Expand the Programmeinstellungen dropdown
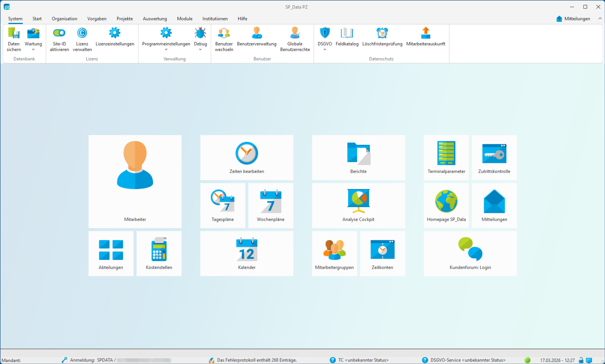 pos(166,49)
